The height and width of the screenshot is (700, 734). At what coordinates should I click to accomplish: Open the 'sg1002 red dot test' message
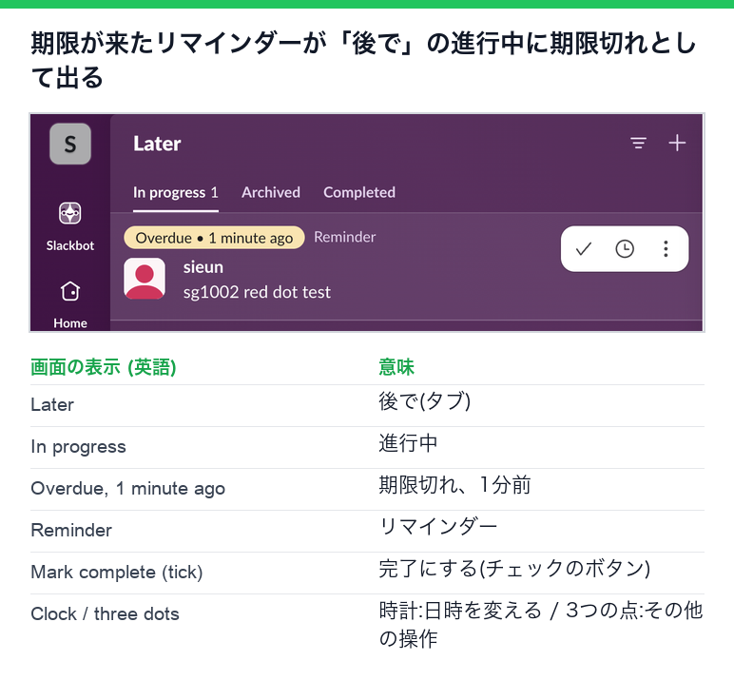pyautogui.click(x=257, y=292)
